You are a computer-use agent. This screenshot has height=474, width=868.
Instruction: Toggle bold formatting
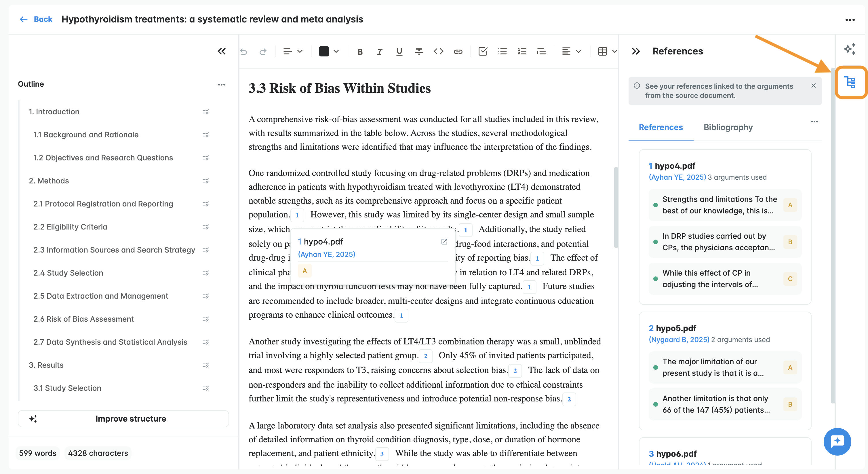point(360,52)
